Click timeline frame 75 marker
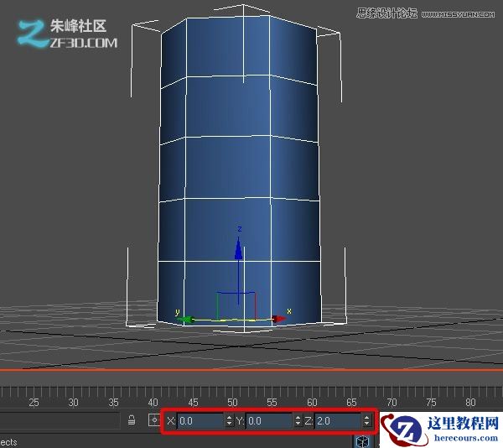Image resolution: width=503 pixels, height=448 pixels. (431, 403)
